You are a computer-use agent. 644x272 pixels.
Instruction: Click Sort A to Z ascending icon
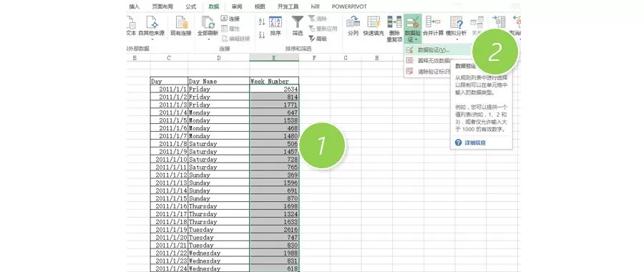pos(262,21)
